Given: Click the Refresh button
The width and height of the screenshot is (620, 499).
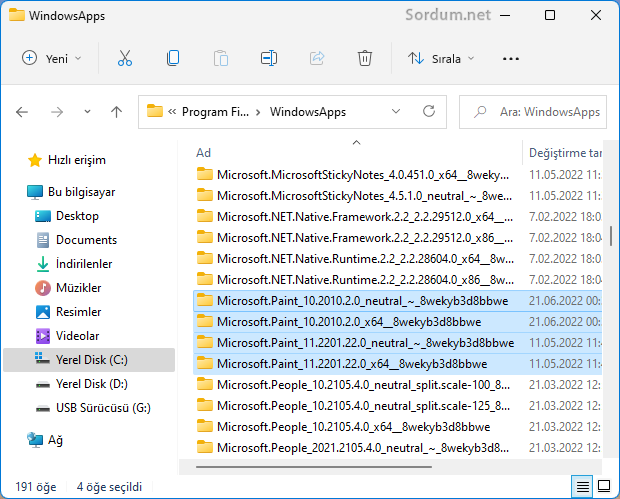Looking at the screenshot, I should click(429, 112).
